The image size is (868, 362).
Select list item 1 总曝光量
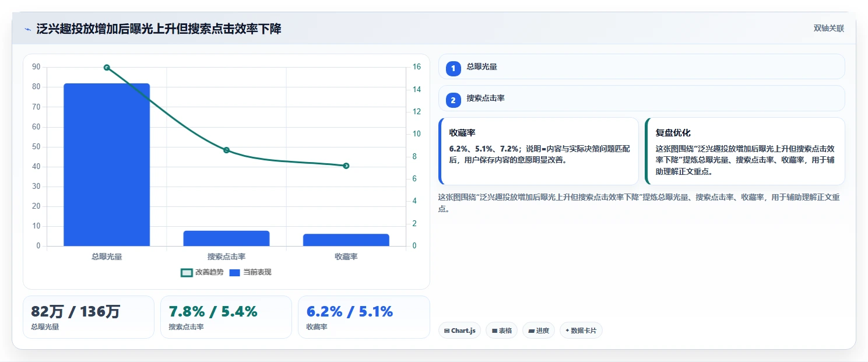click(x=641, y=66)
